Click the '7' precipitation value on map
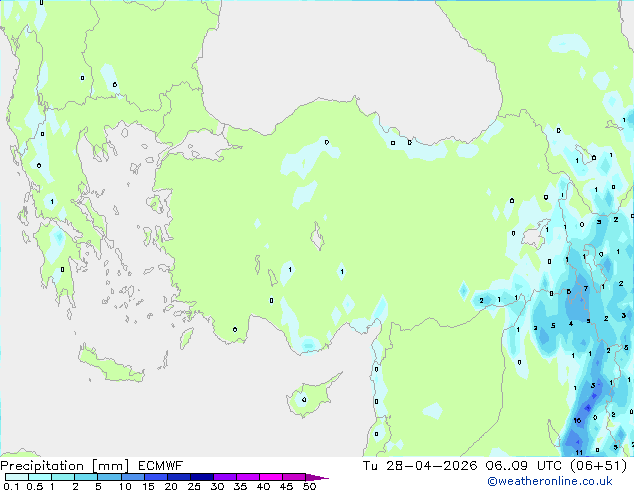634x490 pixels. [x=586, y=288]
